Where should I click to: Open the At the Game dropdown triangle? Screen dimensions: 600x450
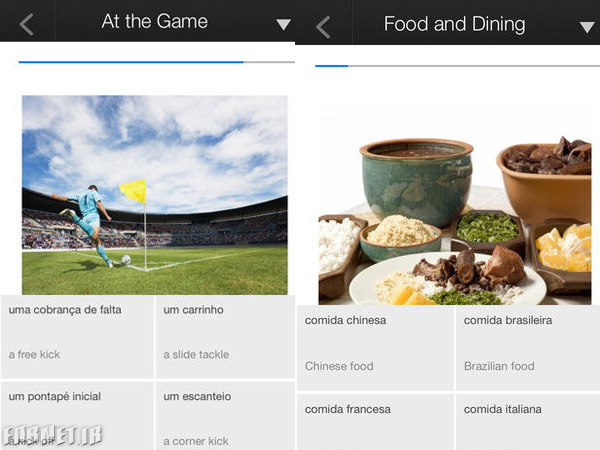pos(283,24)
